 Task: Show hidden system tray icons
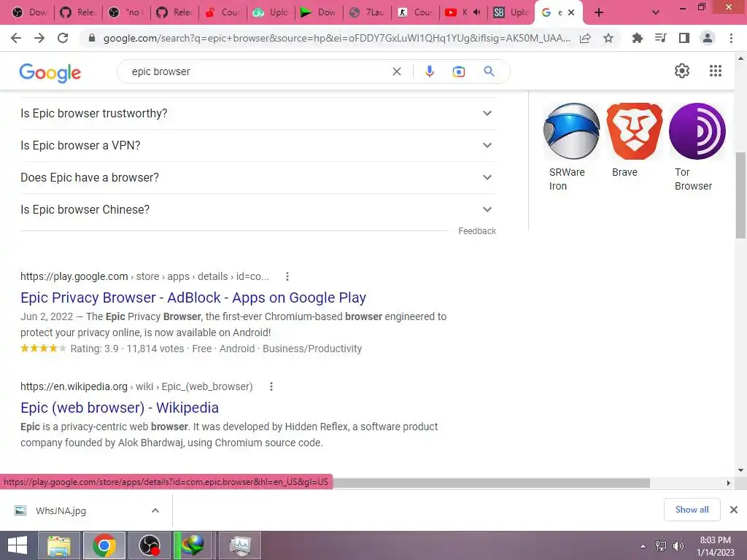(x=643, y=545)
